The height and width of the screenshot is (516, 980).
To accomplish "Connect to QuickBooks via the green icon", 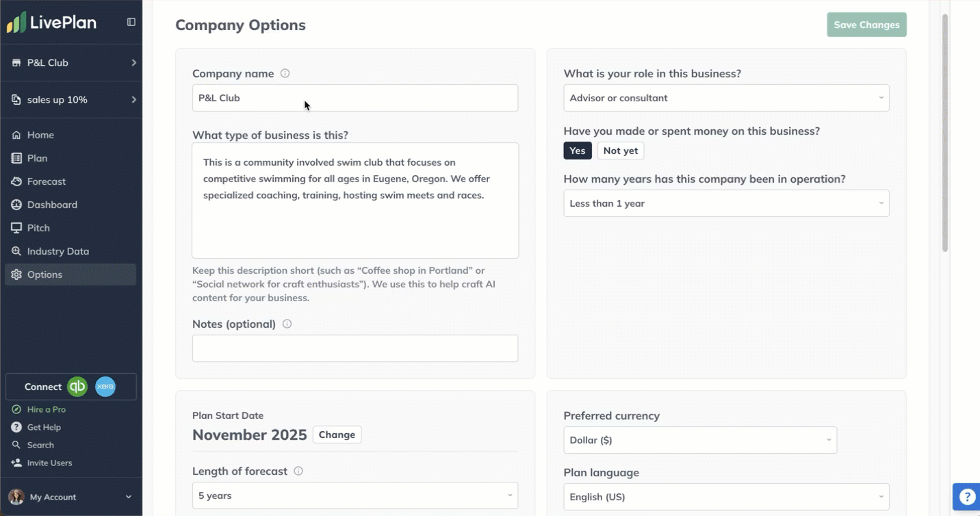I will 77,387.
